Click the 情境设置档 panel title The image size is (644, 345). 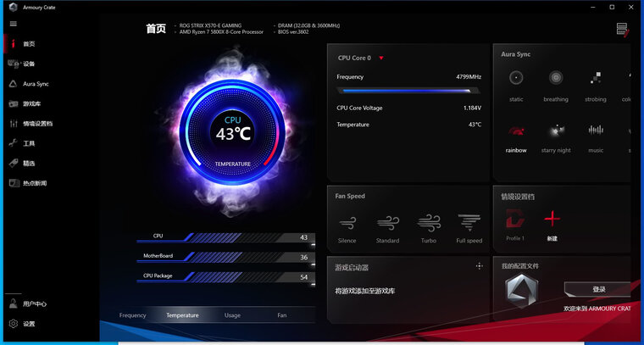point(518,197)
